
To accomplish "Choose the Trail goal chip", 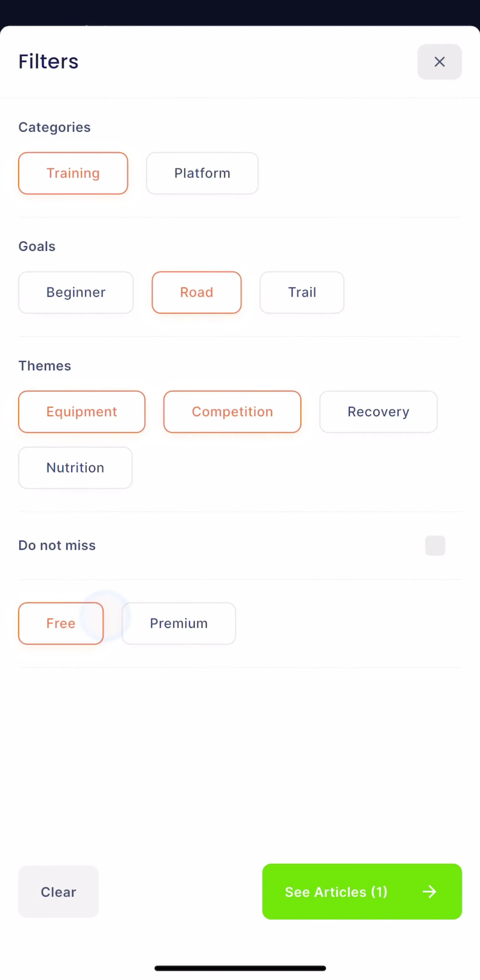I will 302,292.
